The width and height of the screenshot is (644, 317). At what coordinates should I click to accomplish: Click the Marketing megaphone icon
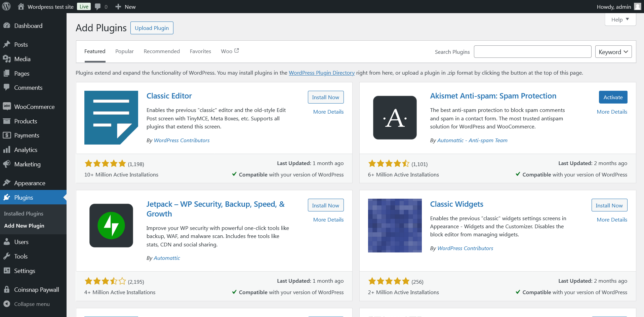coord(7,164)
